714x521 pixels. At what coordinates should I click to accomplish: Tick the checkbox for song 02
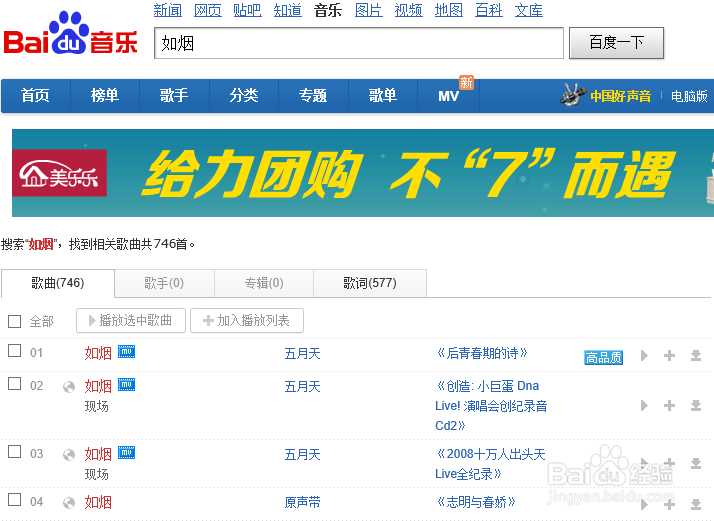pos(15,384)
